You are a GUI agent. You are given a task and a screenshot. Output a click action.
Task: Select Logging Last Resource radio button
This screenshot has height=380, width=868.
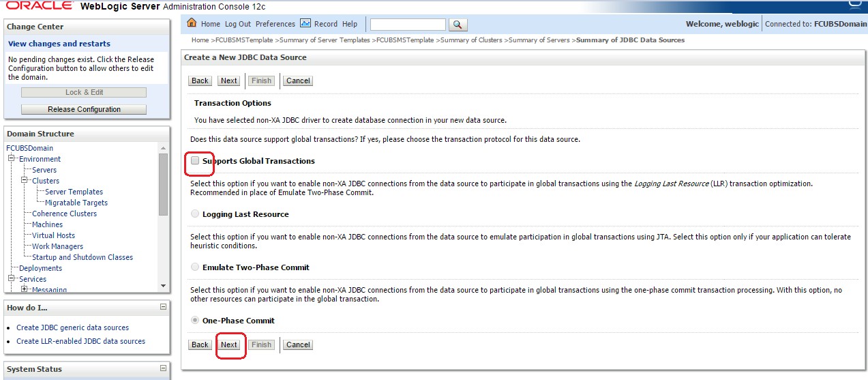196,214
